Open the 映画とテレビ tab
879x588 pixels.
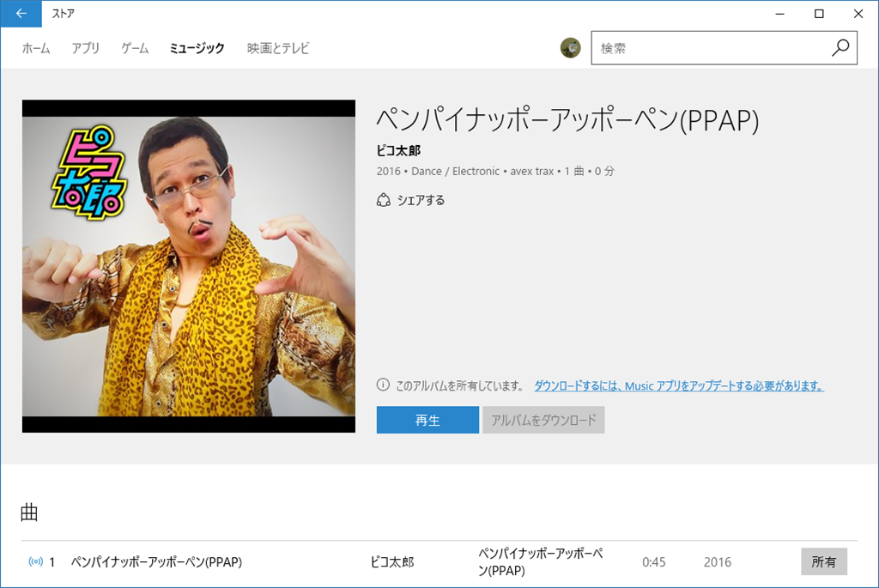[278, 48]
